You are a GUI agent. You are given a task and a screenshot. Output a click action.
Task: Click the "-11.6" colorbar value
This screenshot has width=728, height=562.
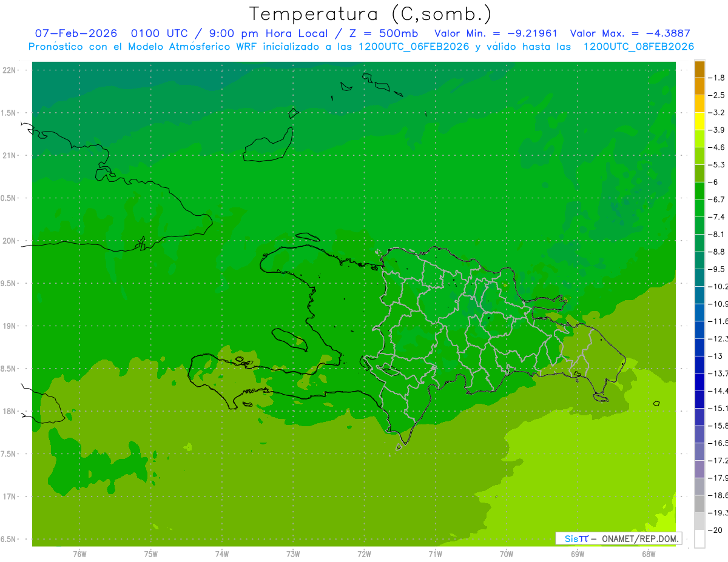click(x=718, y=321)
